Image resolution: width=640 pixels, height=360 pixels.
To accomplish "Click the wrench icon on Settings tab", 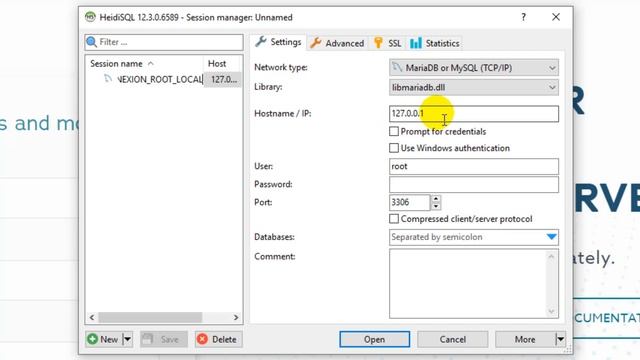I will 260,42.
